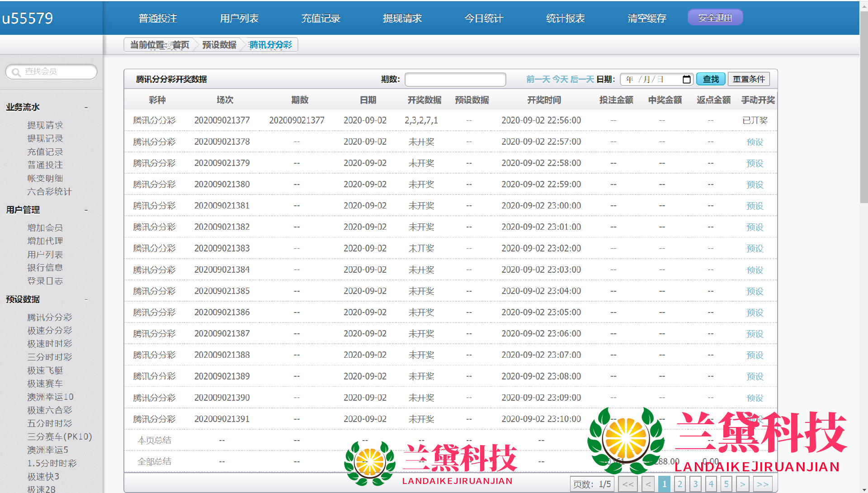Screen dimensions: 868x493
Task: Click the 查找 search button
Action: pos(711,79)
